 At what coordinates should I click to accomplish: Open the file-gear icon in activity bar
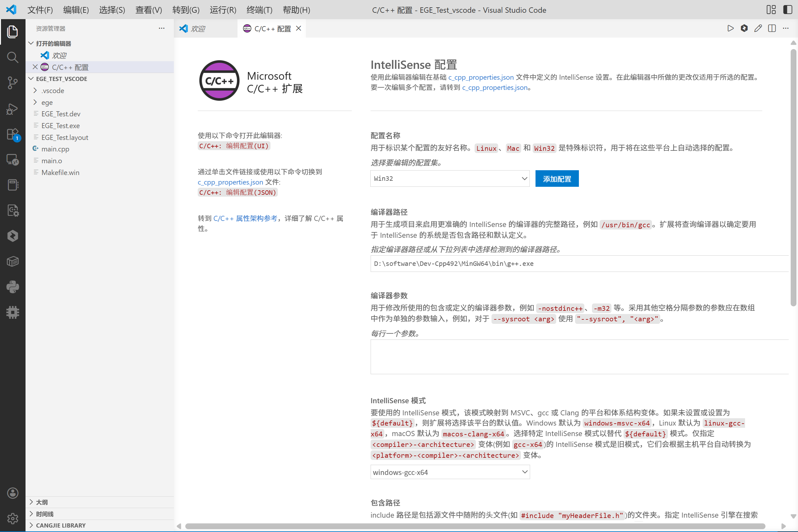12,210
